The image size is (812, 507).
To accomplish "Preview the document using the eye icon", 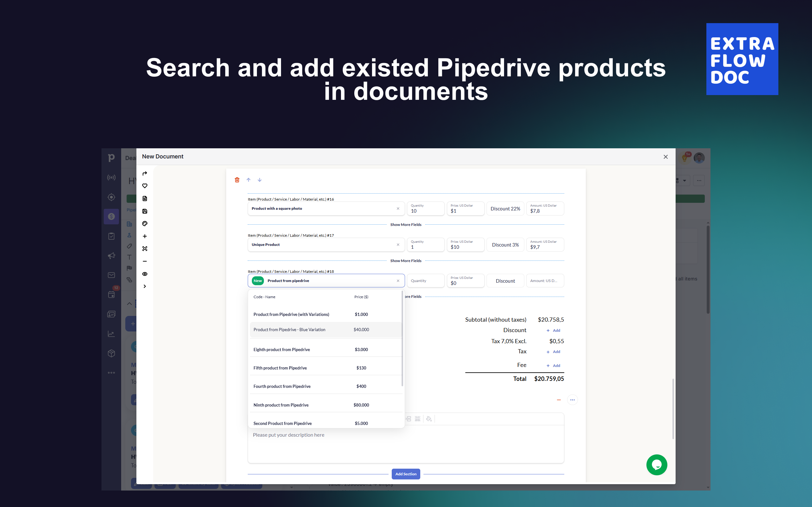I will pos(145,274).
